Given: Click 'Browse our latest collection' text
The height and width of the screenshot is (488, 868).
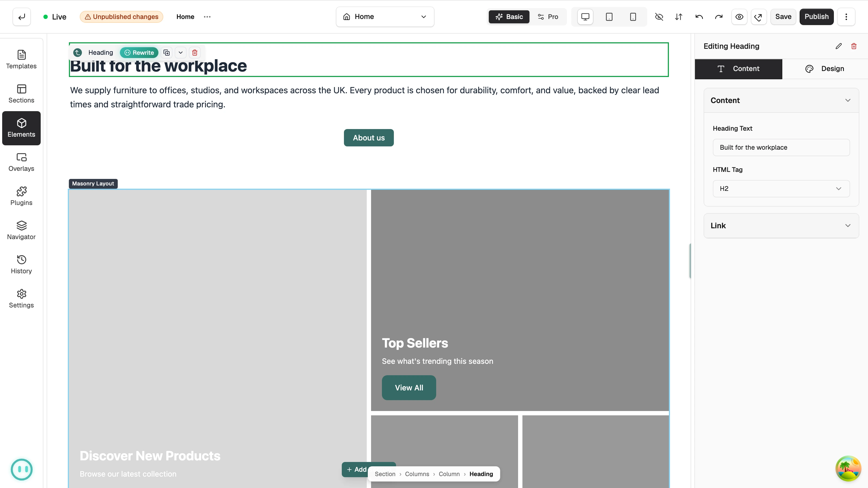Looking at the screenshot, I should point(128,474).
